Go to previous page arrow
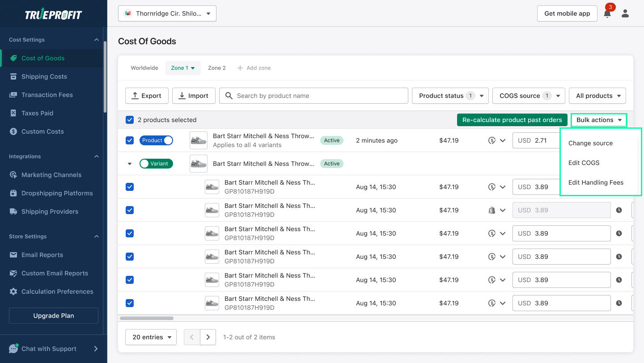Screen dimensions: 644x363 192,337
